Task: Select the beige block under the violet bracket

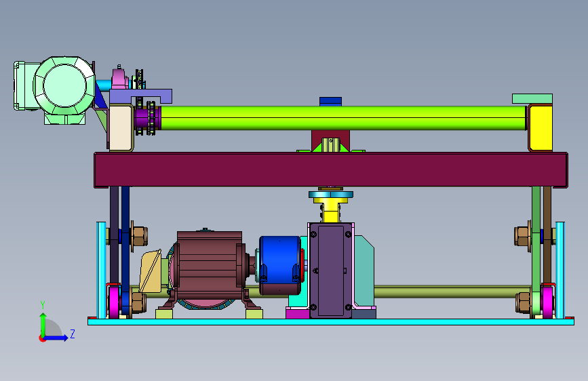Action: click(x=121, y=127)
